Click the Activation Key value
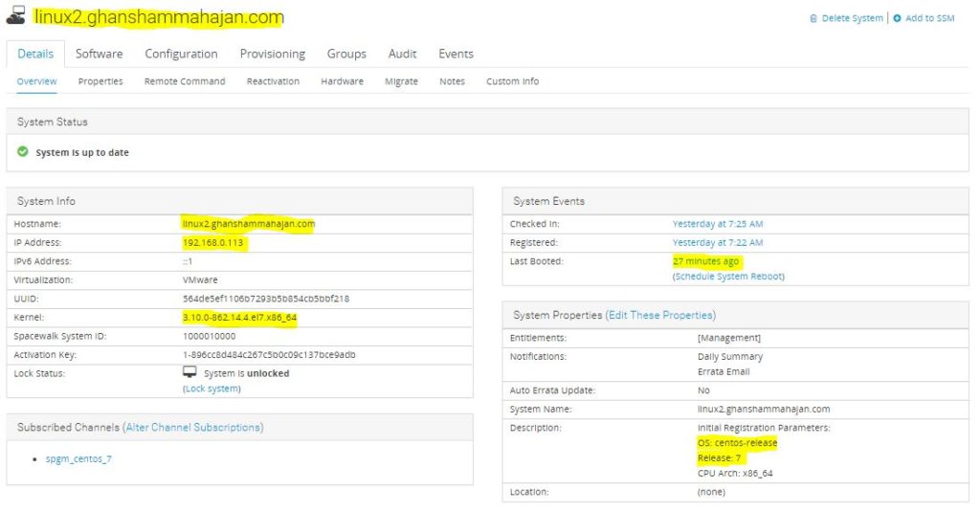The height and width of the screenshot is (512, 980). [269, 355]
